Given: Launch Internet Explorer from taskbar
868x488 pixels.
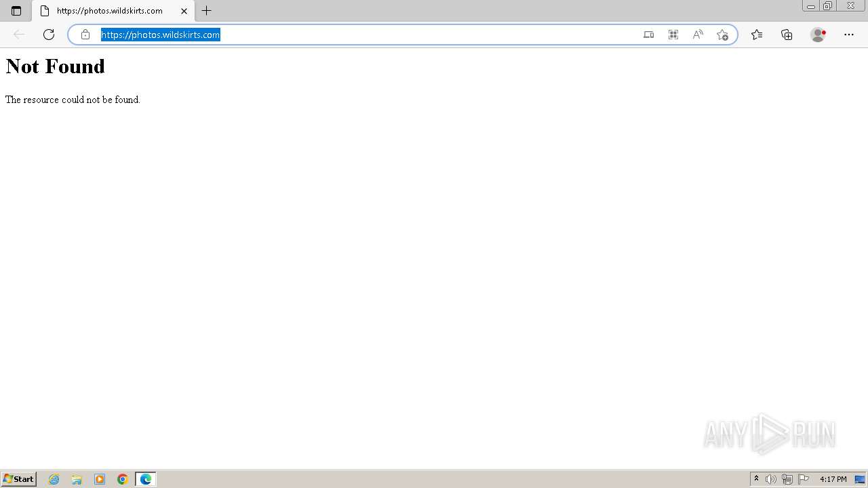Looking at the screenshot, I should 54,479.
